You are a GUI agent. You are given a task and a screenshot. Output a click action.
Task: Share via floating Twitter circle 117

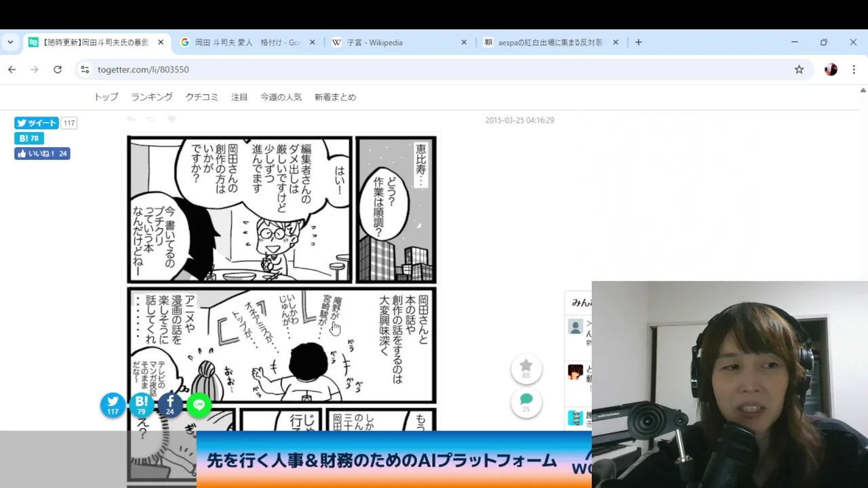(113, 405)
